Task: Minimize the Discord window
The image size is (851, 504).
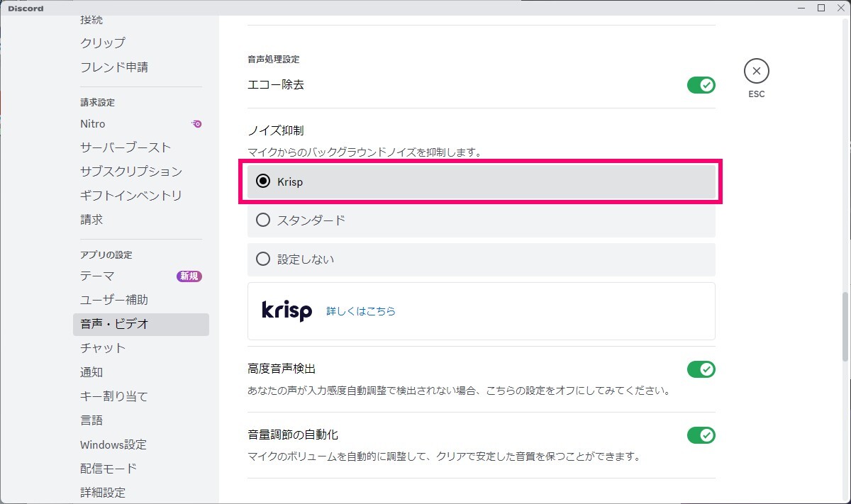Action: (801, 8)
